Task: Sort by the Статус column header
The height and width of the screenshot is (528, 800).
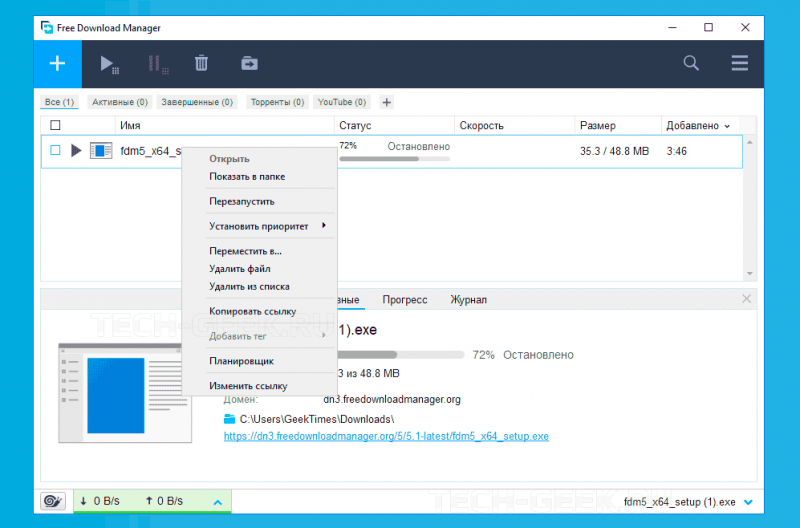Action: (x=355, y=125)
